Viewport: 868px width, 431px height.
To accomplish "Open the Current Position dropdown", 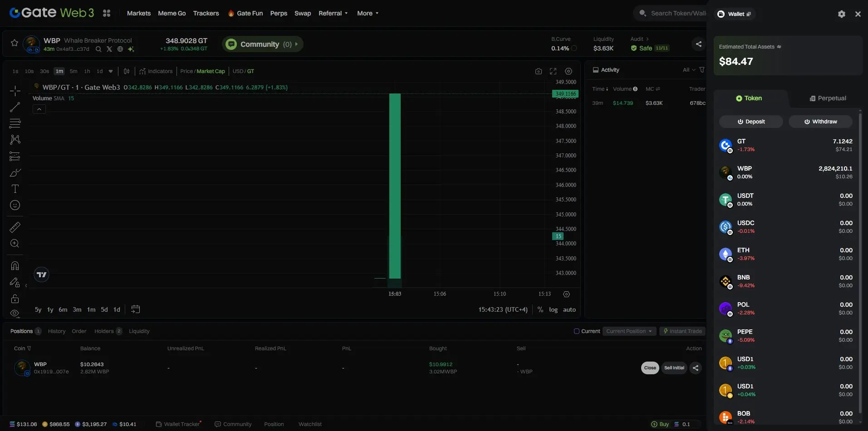I will [629, 331].
